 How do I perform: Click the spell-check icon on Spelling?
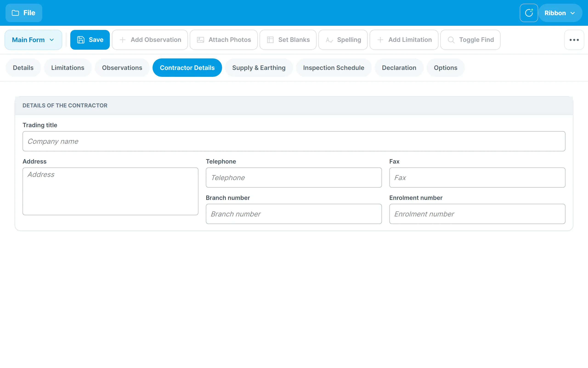tap(329, 40)
